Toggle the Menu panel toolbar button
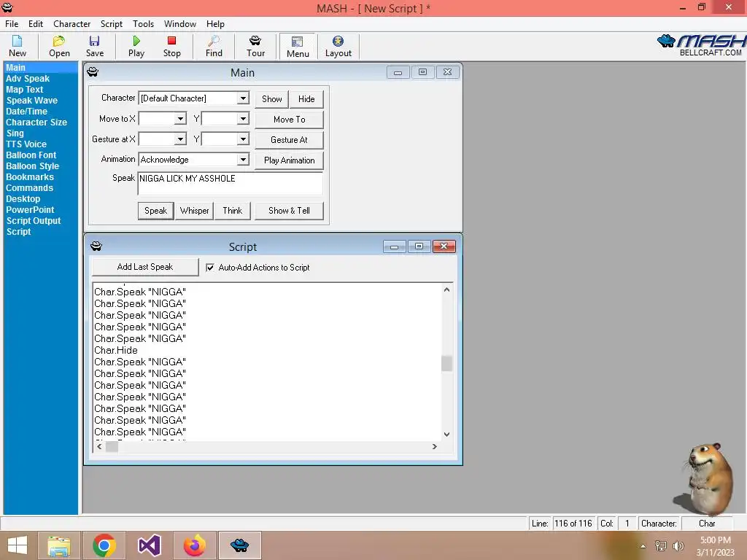 tap(298, 47)
